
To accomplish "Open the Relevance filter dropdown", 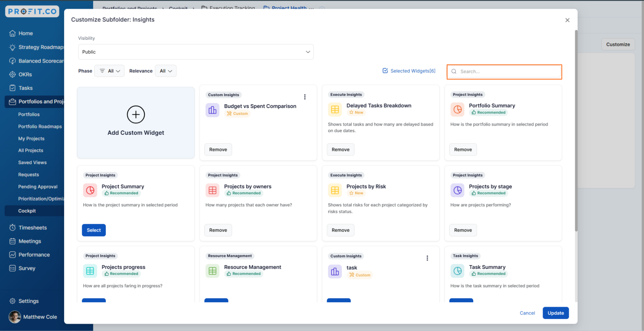I will coord(166,71).
